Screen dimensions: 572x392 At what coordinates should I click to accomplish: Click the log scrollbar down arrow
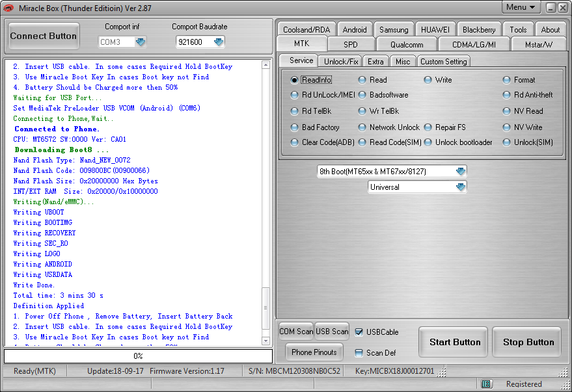coord(266,341)
